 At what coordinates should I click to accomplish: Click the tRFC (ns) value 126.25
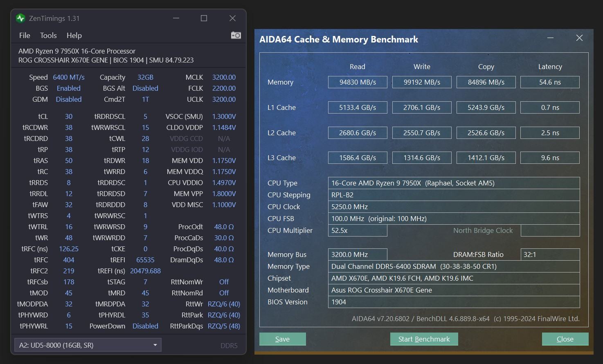click(69, 249)
